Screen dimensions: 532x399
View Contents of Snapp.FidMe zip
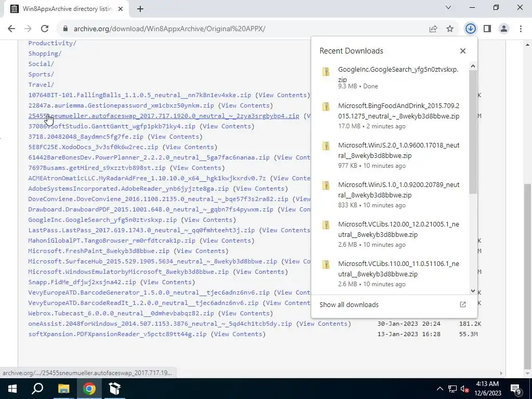tap(168, 282)
